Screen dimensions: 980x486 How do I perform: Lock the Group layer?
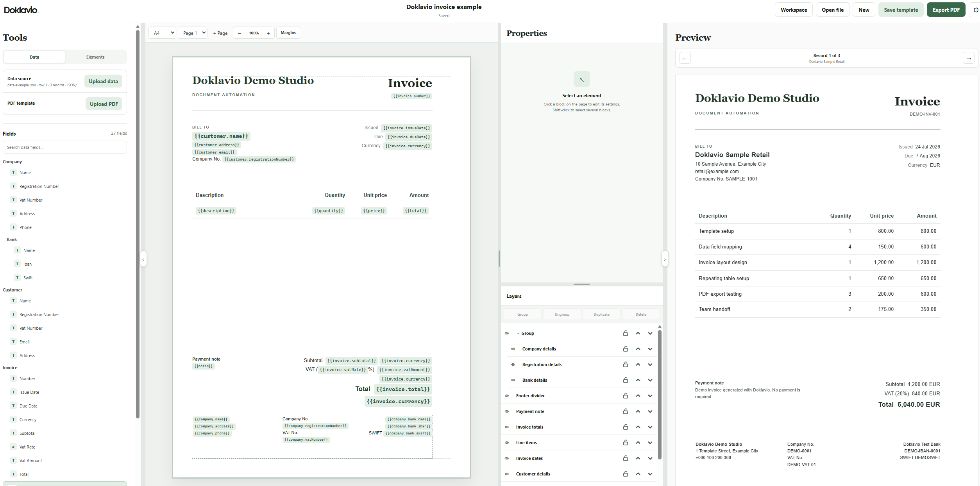(x=626, y=333)
